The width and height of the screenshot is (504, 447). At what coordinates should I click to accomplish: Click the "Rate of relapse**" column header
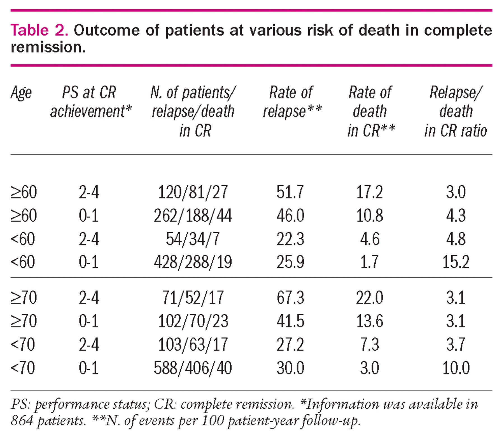point(292,102)
